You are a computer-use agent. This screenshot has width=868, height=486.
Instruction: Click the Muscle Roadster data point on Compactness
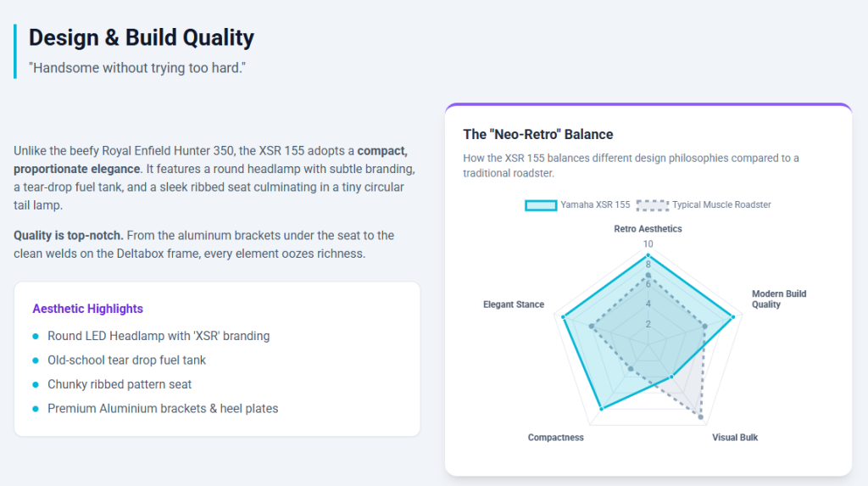[631, 369]
